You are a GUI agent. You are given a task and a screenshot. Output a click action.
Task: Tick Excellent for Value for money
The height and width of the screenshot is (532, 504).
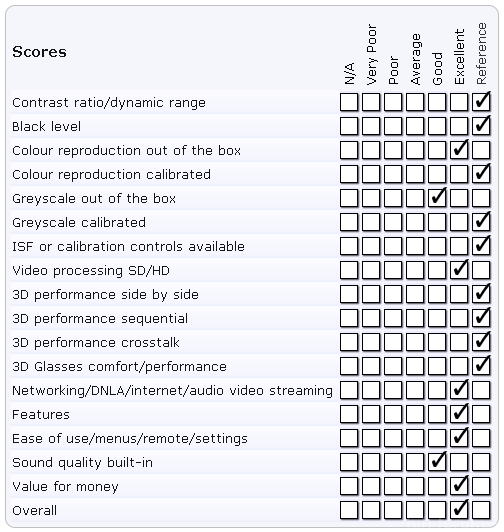point(459,486)
